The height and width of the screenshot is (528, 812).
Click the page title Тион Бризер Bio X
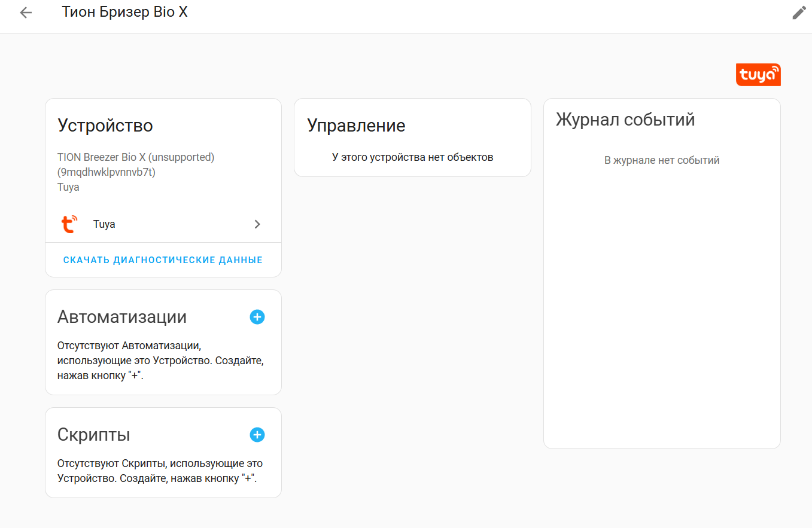(124, 12)
